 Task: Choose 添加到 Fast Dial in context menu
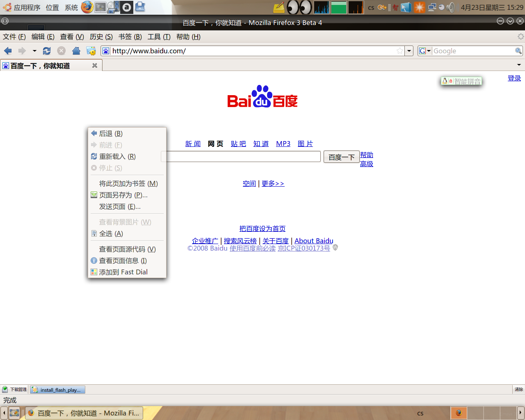[127, 272]
